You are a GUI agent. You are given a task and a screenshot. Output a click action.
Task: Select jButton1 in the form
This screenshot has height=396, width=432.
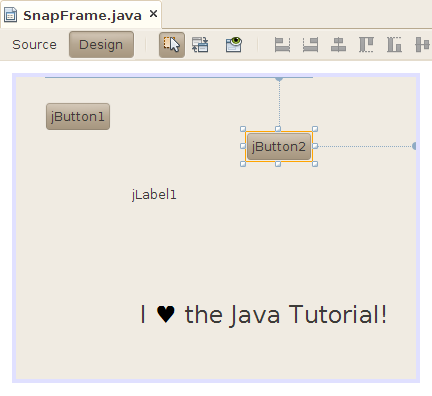[78, 117]
